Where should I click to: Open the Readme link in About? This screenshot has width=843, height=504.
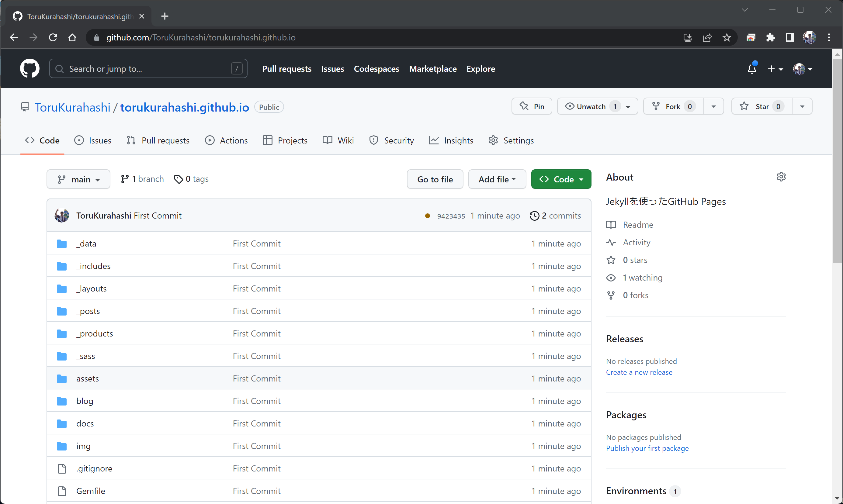[x=630, y=225]
